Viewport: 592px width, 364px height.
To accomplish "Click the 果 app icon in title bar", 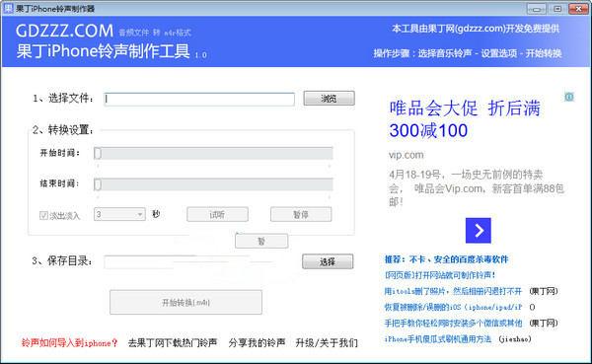I will [8, 8].
